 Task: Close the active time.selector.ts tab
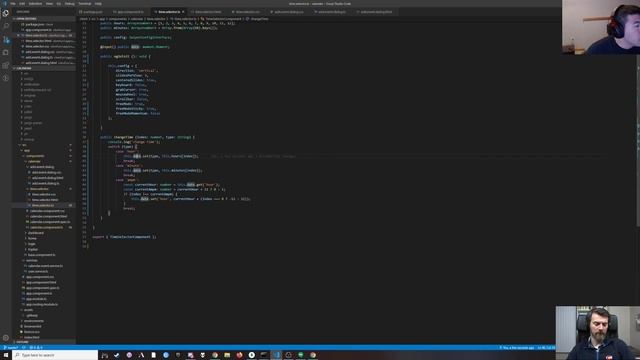coord(183,12)
